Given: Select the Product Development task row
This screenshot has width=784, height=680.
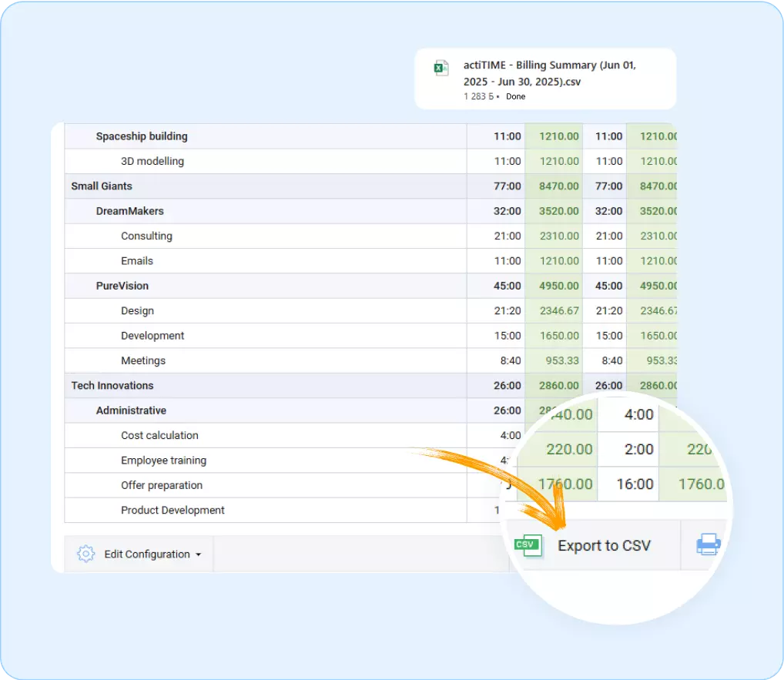Looking at the screenshot, I should (172, 510).
